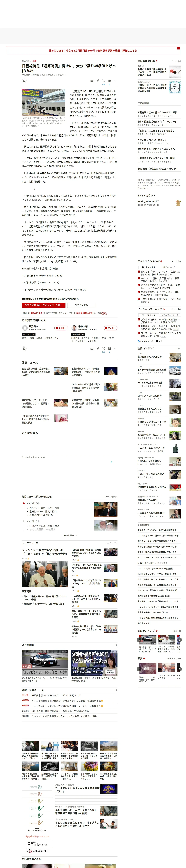This screenshot has height=868, width=186.
Task: Share article by email at top toolbar
Action: pos(92,81)
